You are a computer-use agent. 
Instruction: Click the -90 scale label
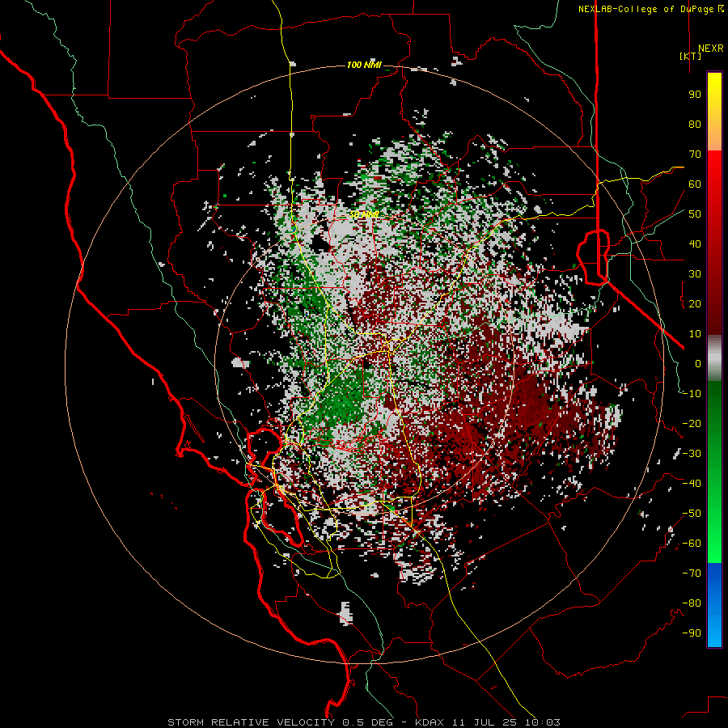point(692,633)
